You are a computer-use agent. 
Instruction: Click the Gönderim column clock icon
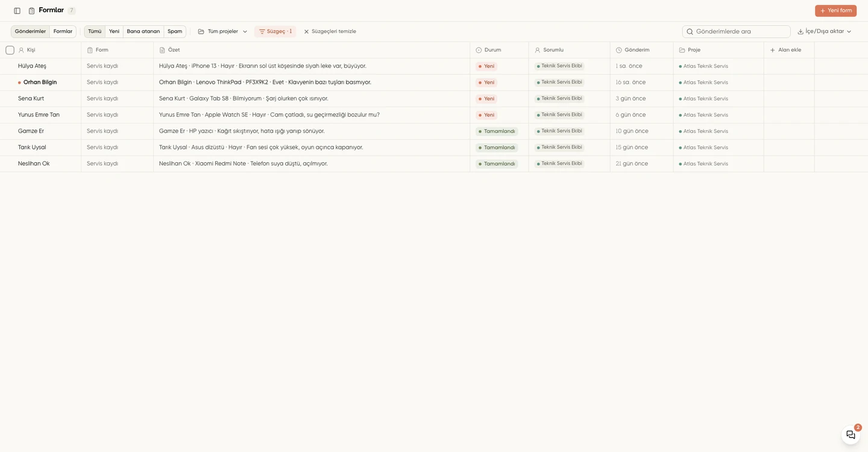619,50
